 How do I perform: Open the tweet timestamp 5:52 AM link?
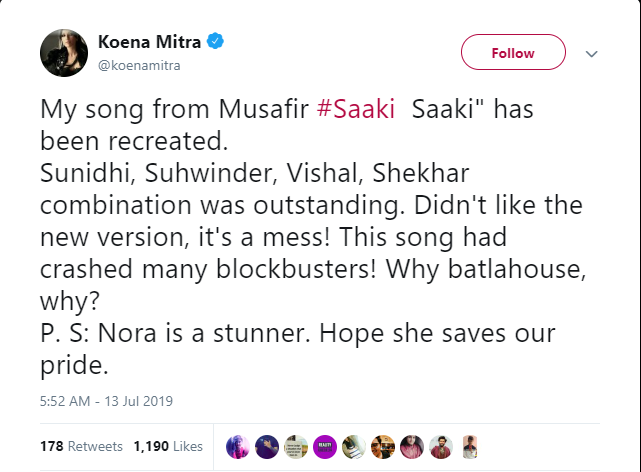106,401
